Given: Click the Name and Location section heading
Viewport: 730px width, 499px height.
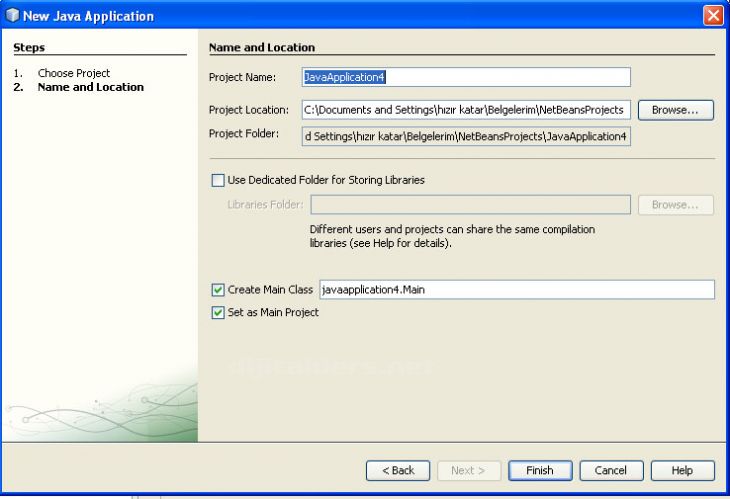Looking at the screenshot, I should click(x=262, y=47).
